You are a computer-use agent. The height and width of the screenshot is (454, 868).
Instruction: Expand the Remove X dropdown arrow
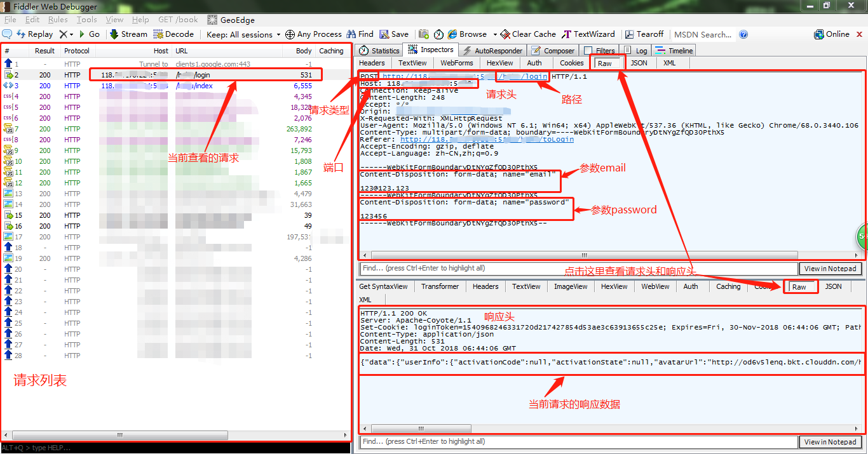tap(72, 34)
